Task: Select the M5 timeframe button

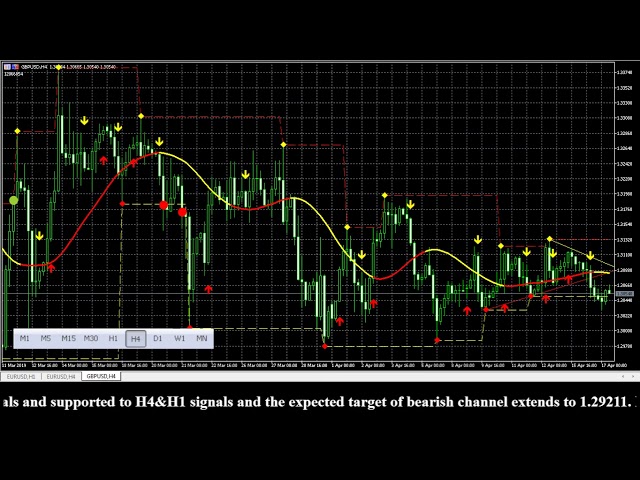Action: pos(46,339)
